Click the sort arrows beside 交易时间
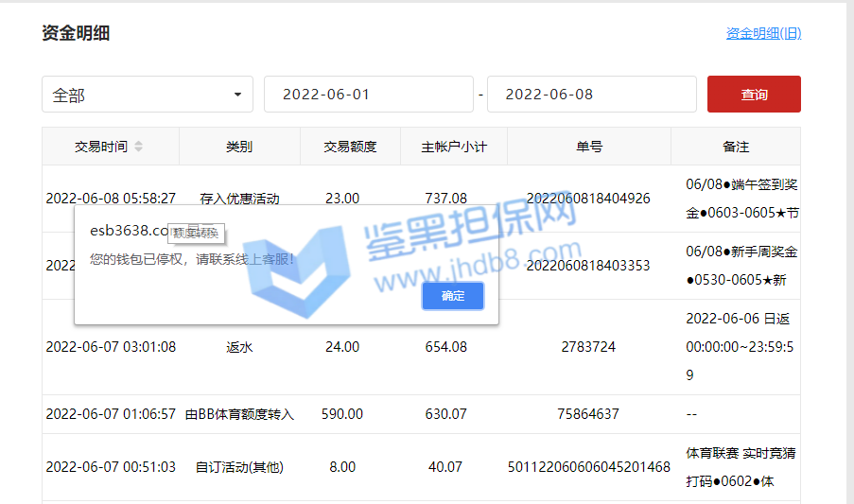The height and width of the screenshot is (504, 854). 139,147
